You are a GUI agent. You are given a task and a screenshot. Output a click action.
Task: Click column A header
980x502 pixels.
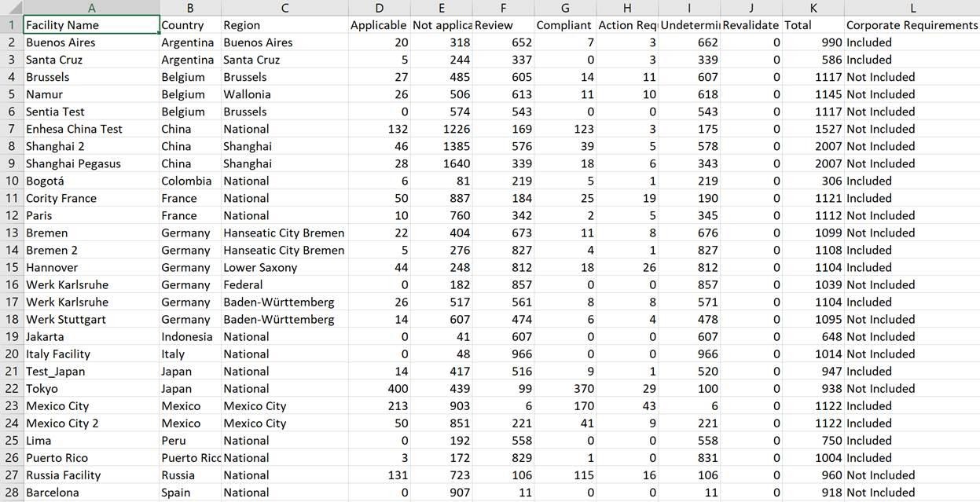(x=91, y=8)
